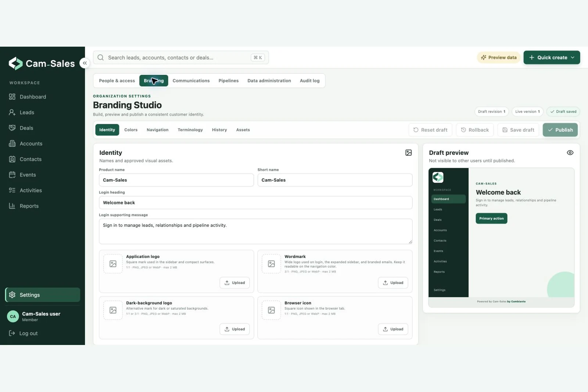Open the Activities page

(43, 190)
